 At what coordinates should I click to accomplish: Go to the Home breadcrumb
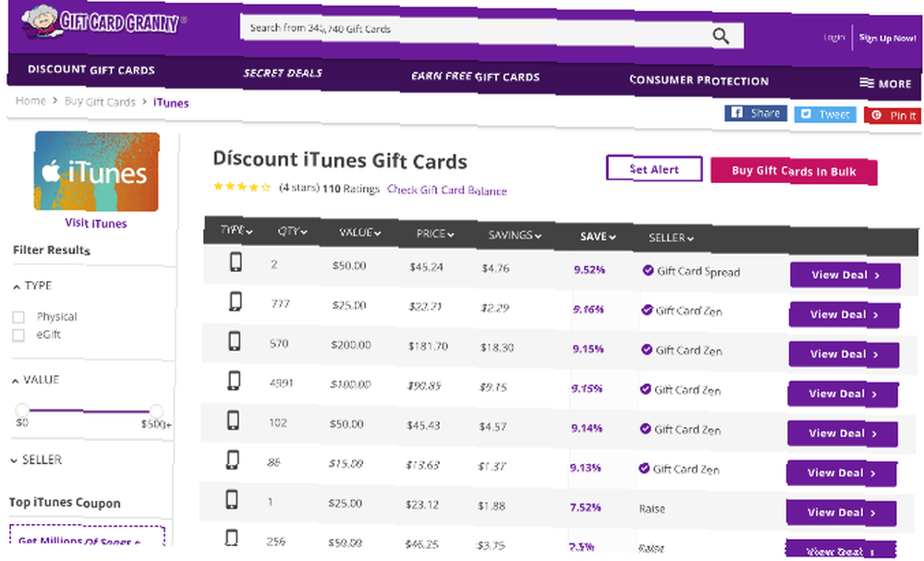tap(30, 101)
